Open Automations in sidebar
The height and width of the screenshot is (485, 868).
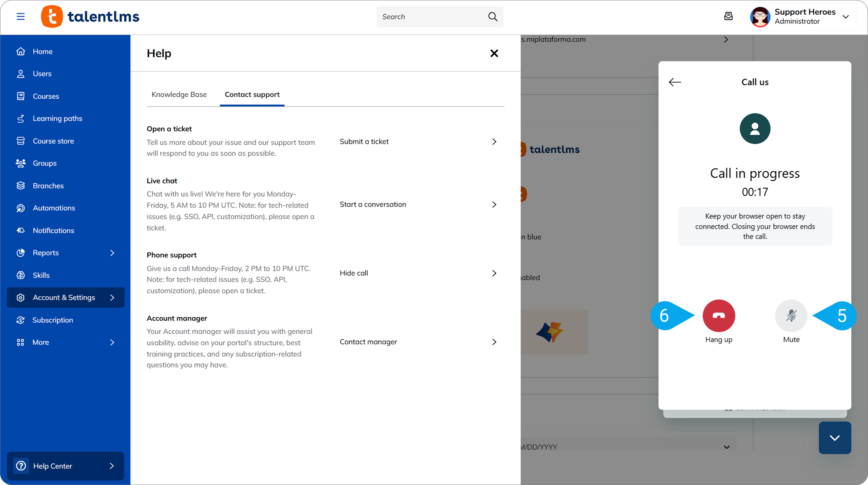coord(54,208)
